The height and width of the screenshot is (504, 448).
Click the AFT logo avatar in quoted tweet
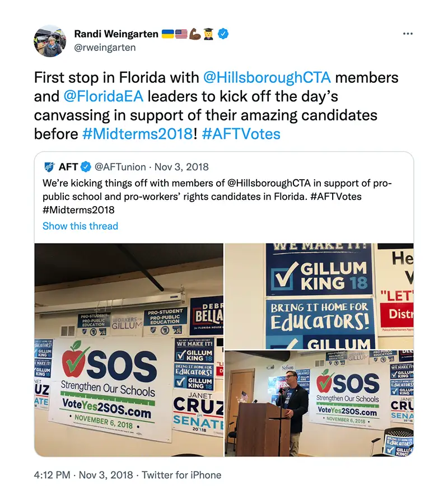point(49,167)
